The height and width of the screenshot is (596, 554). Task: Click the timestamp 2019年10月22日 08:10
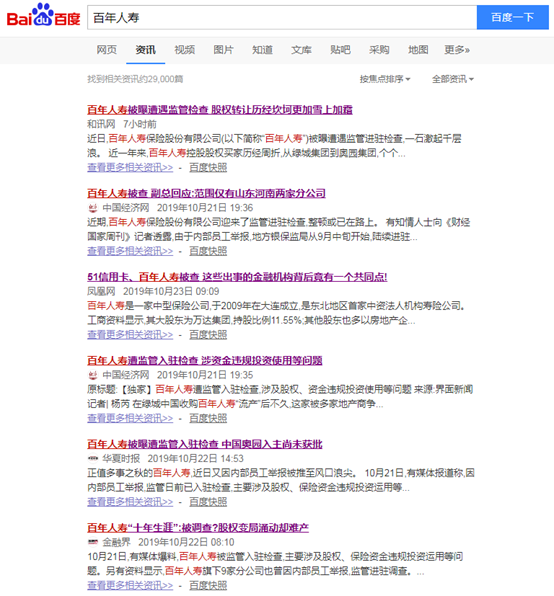186,542
